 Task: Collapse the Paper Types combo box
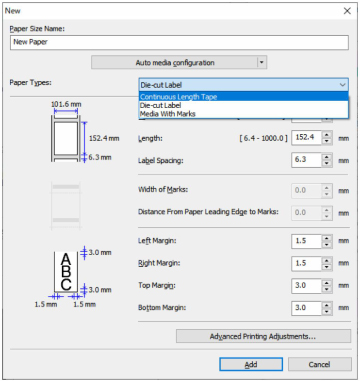click(x=342, y=85)
